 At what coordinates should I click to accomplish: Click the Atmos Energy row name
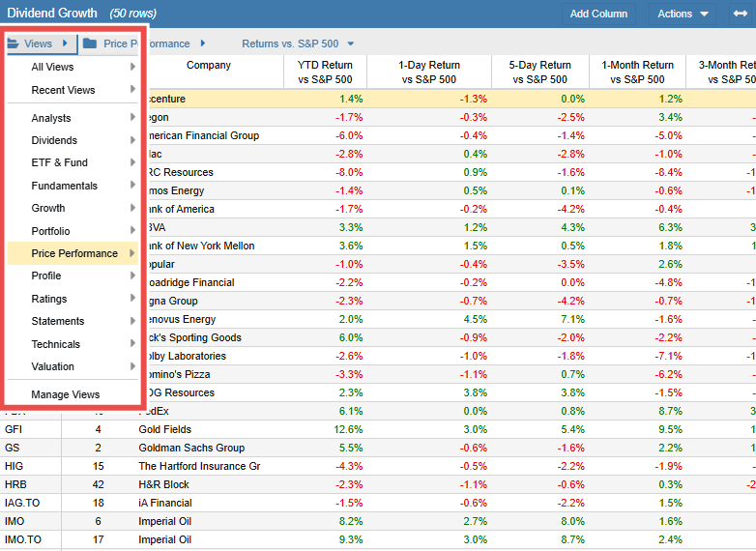click(x=176, y=190)
